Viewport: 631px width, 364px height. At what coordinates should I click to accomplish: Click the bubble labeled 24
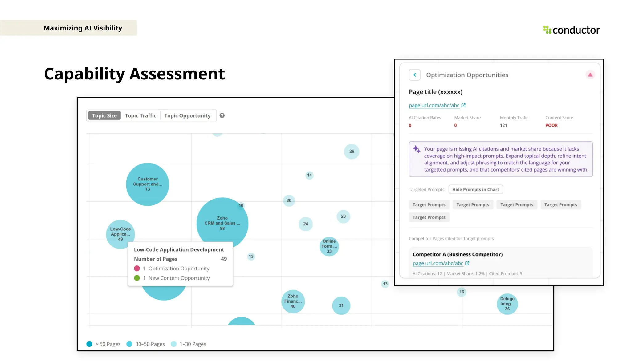(x=306, y=224)
